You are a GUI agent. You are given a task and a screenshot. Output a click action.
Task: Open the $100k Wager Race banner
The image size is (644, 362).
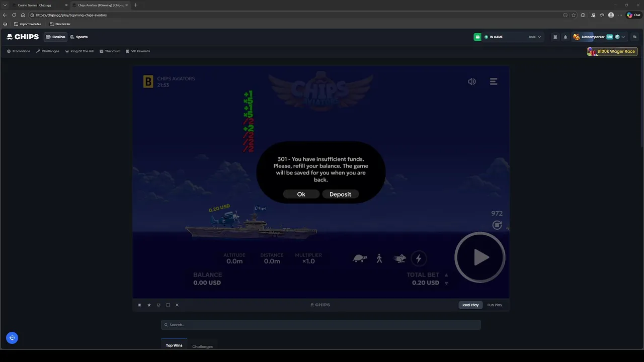[x=612, y=51]
